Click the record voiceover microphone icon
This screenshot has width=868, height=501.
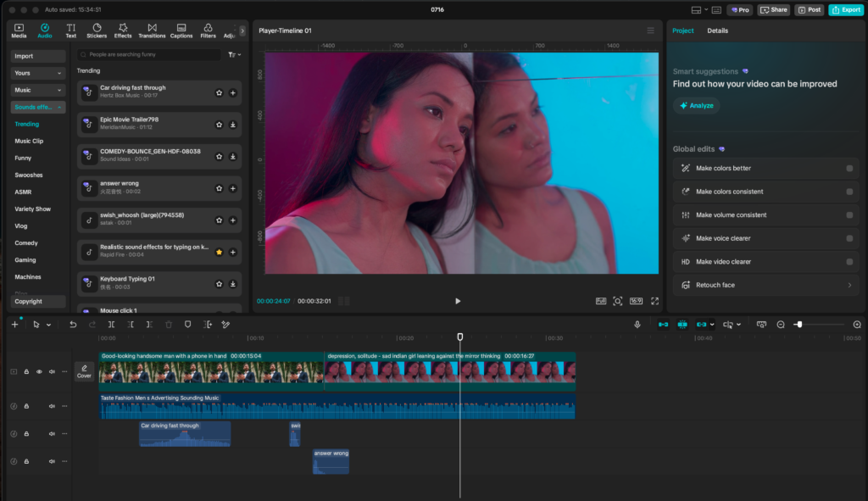coord(637,325)
